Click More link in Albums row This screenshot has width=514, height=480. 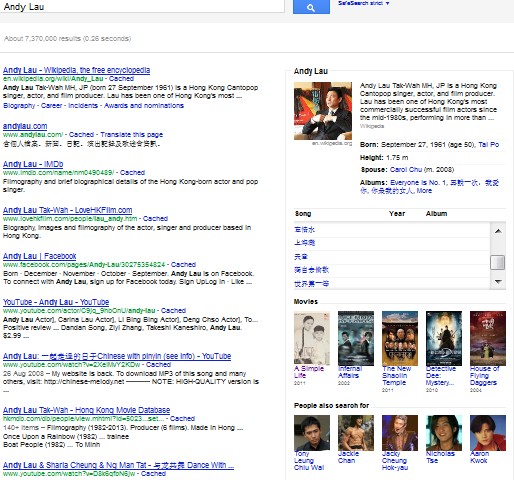[x=424, y=191]
